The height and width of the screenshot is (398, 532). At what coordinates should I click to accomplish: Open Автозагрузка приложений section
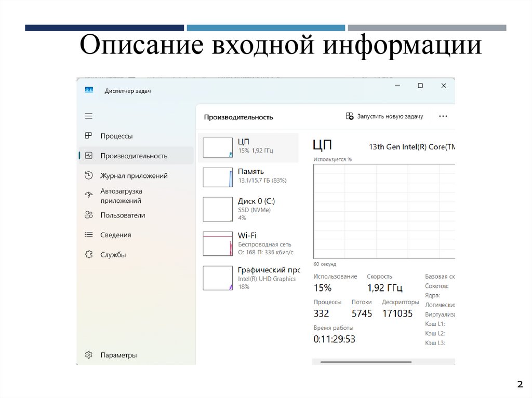coord(137,196)
